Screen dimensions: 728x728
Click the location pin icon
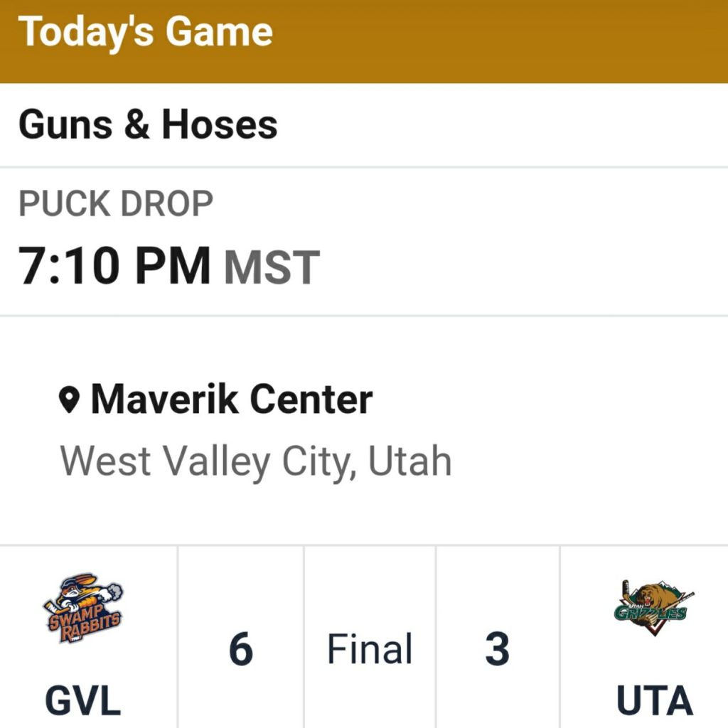[69, 401]
